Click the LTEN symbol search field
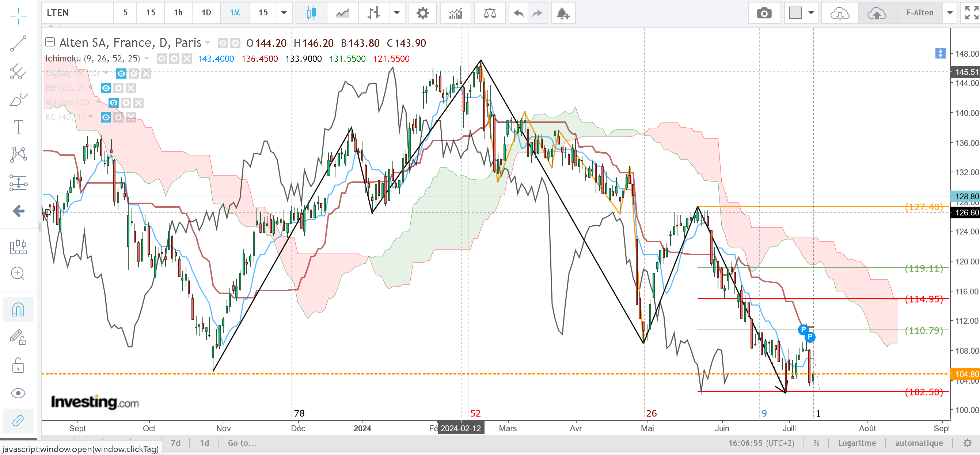 pyautogui.click(x=77, y=13)
